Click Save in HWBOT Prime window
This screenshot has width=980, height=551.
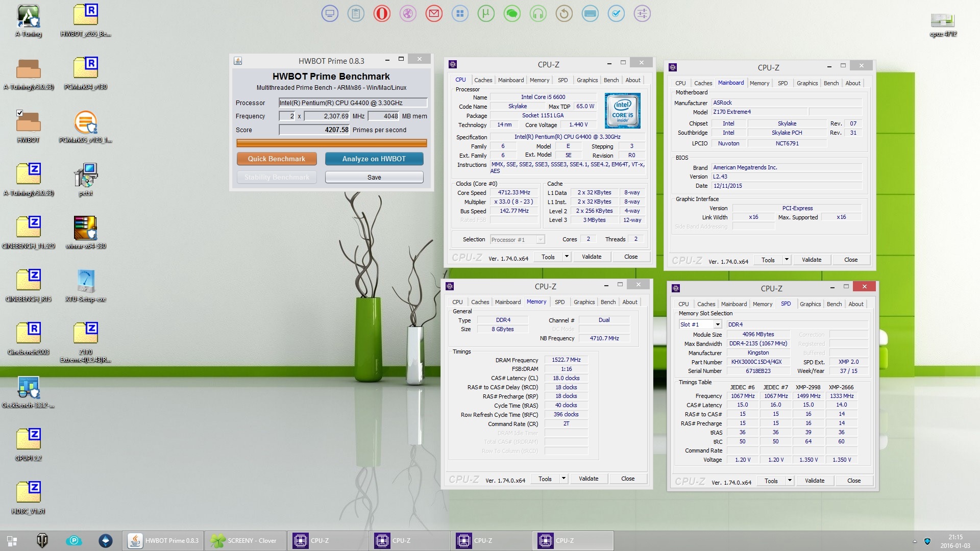coord(374,177)
